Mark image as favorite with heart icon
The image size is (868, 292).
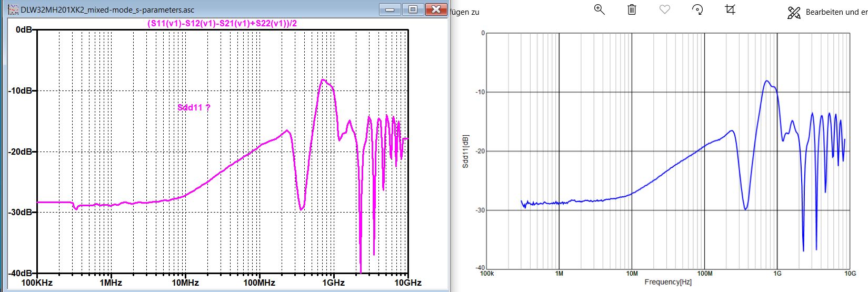pyautogui.click(x=665, y=9)
